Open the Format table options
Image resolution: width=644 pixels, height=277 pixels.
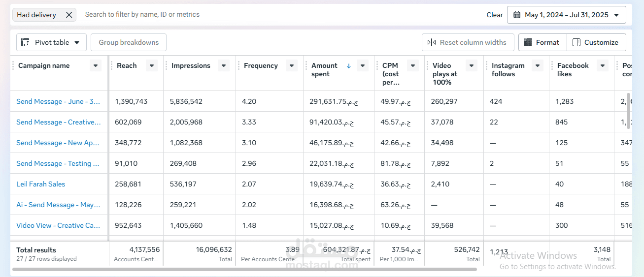(x=542, y=42)
